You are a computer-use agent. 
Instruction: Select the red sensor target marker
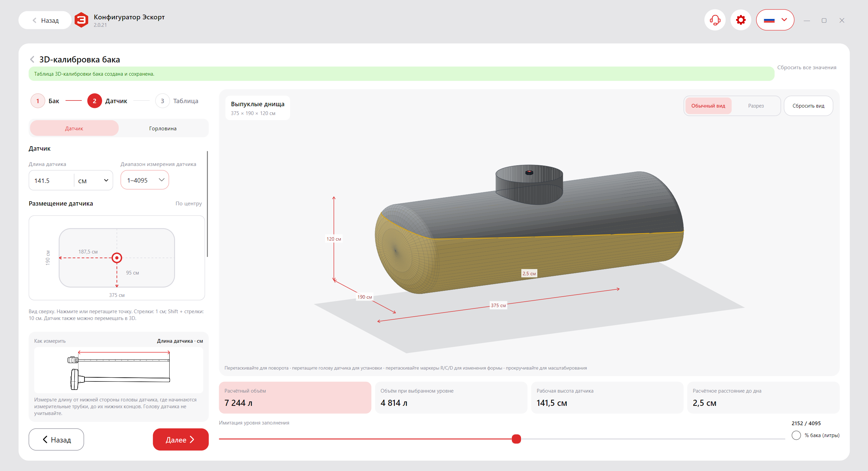click(x=117, y=258)
